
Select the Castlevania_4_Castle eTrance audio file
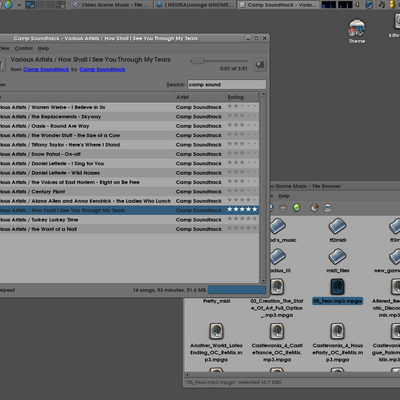(x=277, y=331)
